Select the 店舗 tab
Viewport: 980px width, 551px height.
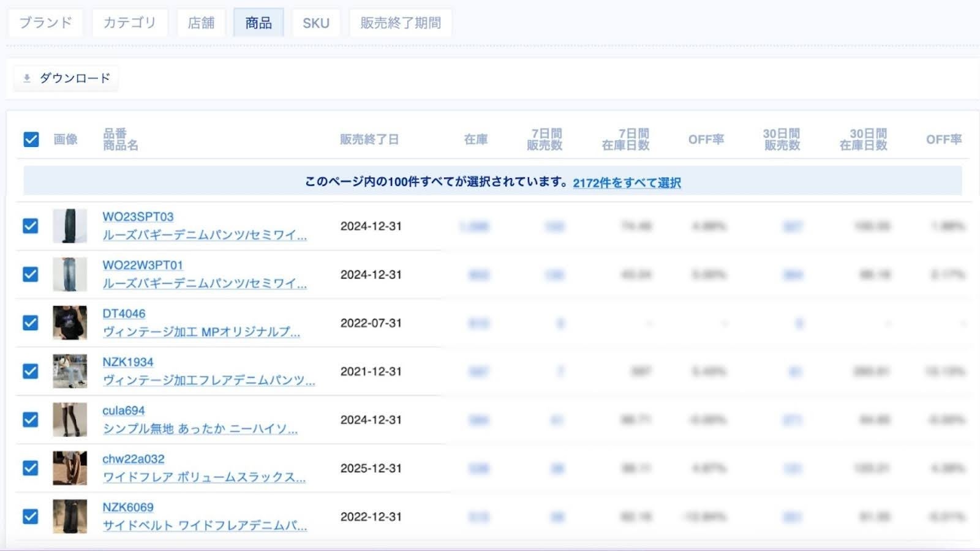coord(201,23)
